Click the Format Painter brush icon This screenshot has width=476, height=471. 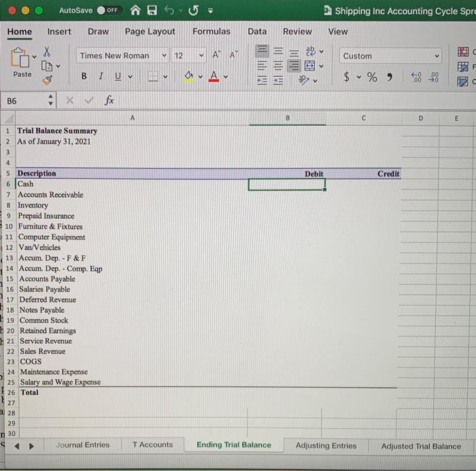[x=48, y=80]
